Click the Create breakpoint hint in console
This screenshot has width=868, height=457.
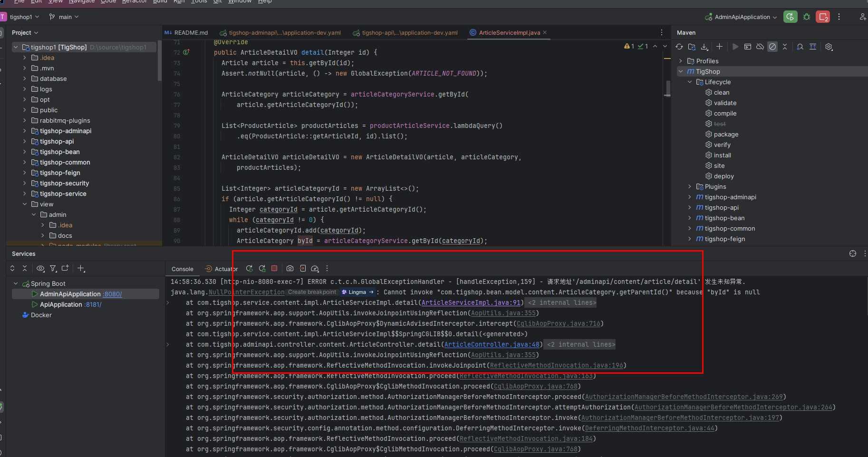(x=312, y=292)
